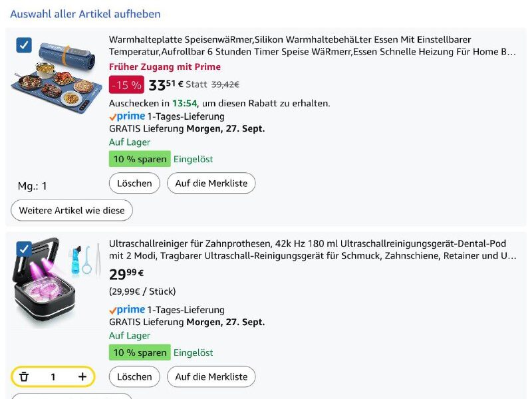Open the Ultraschallreiniger product title link

[313, 249]
